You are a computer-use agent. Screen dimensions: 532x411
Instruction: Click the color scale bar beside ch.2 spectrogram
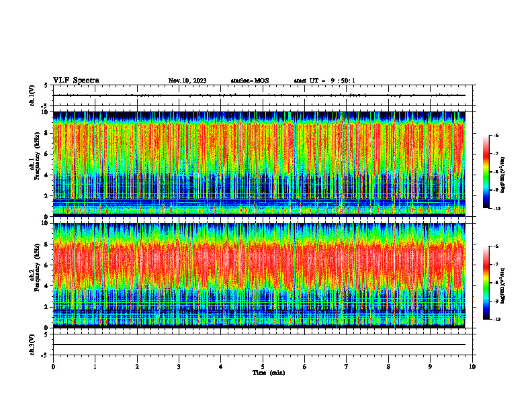click(x=486, y=283)
